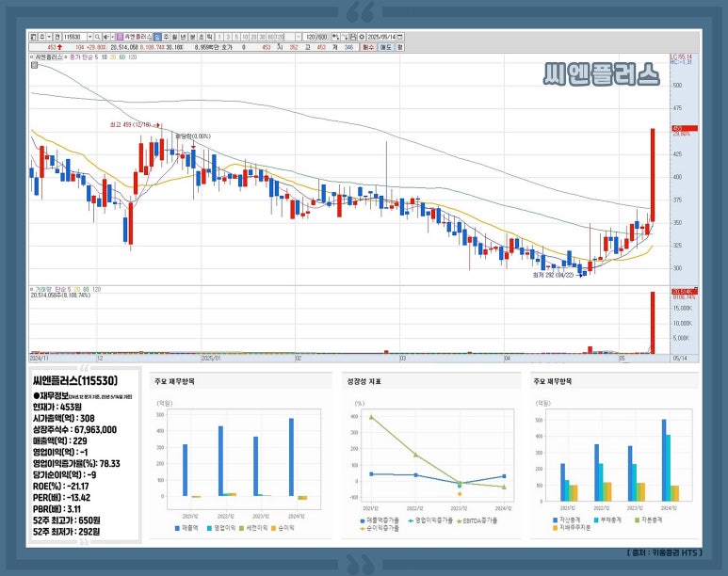Viewport: 728px width, 576px height.
Task: Click the date field 2025/05/14
Action: (x=381, y=37)
